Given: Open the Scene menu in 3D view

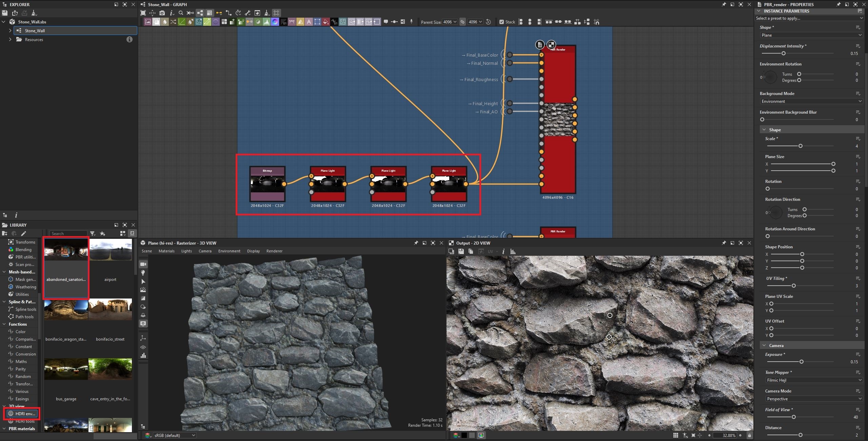Looking at the screenshot, I should click(147, 251).
